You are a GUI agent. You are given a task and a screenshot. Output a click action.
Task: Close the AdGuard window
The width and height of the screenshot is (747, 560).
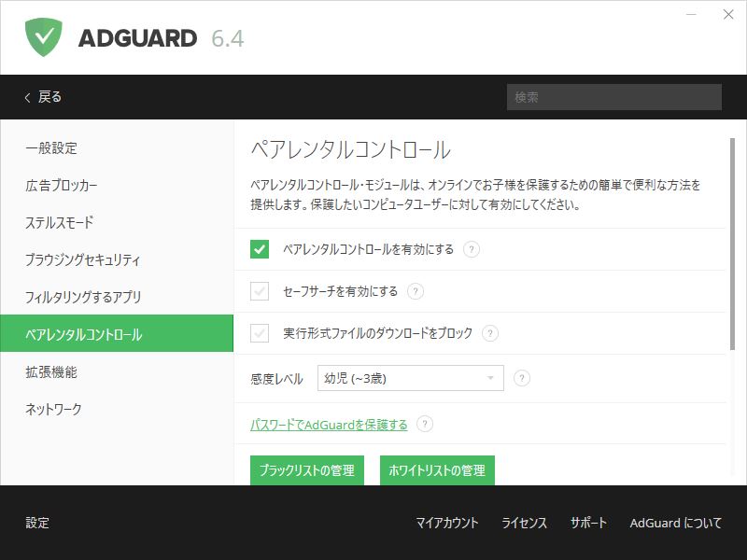(728, 15)
